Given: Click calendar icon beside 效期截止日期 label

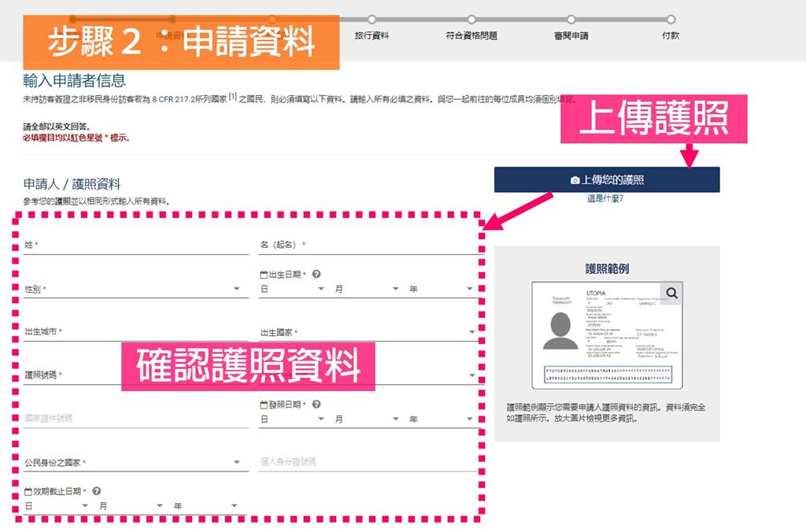Looking at the screenshot, I should pos(28,491).
